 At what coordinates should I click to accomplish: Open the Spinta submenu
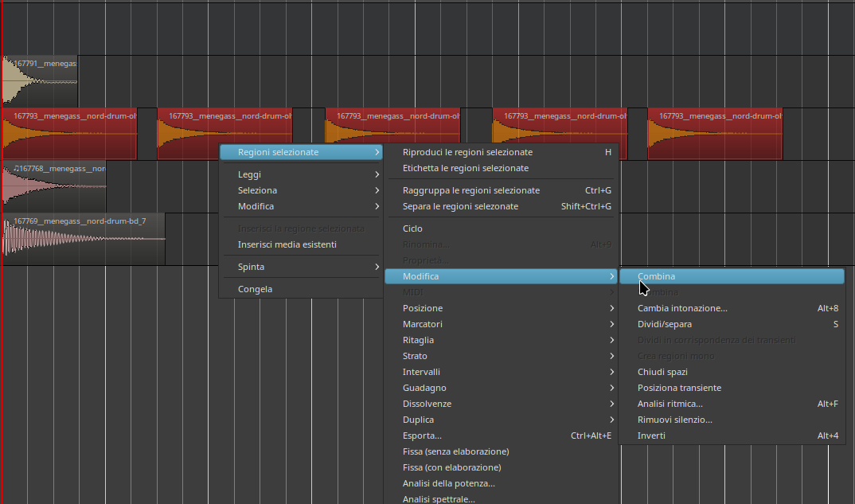251,267
